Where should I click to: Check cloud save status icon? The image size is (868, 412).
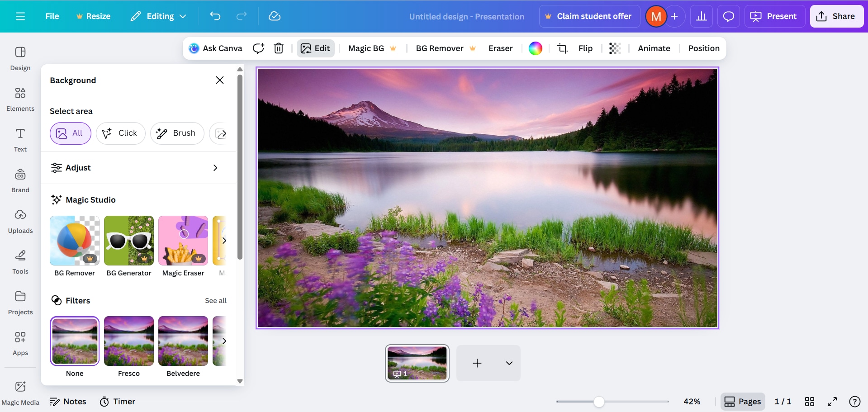(x=275, y=16)
